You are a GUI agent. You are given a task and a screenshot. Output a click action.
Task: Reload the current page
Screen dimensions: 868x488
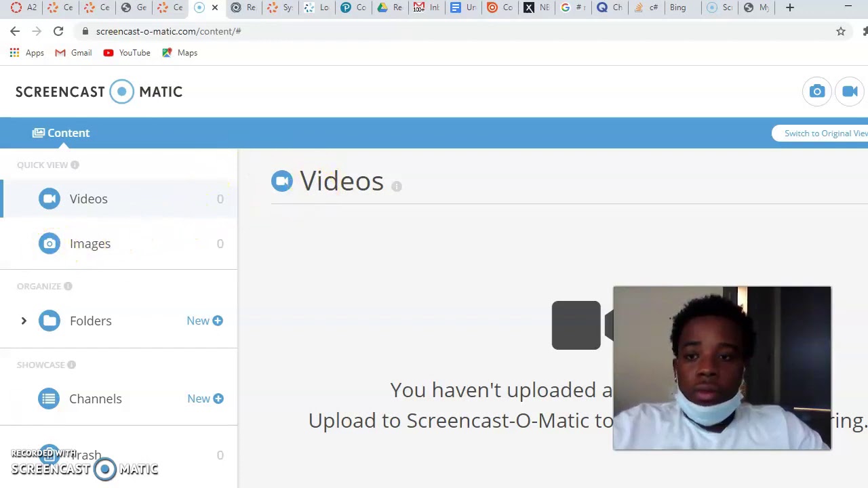[x=58, y=31]
